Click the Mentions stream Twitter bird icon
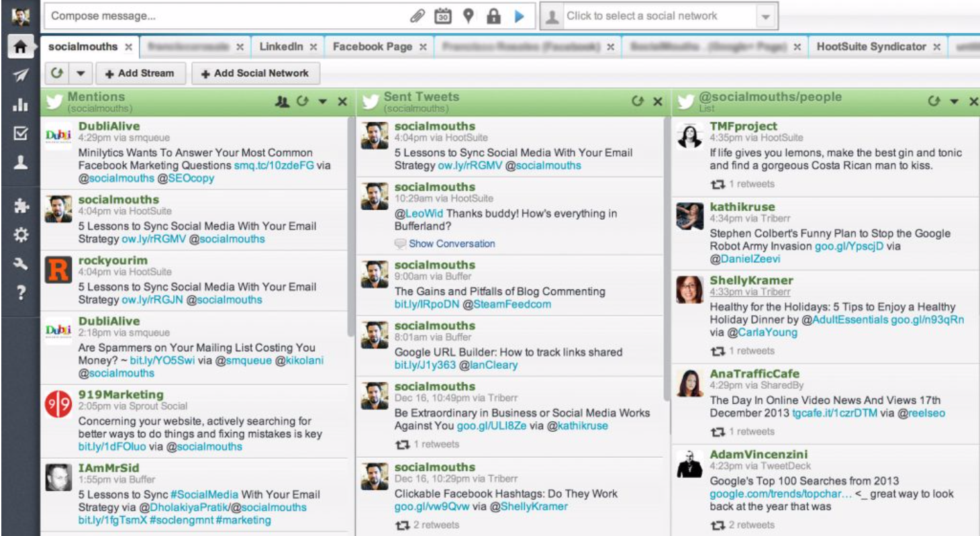The image size is (980, 536). 54,101
